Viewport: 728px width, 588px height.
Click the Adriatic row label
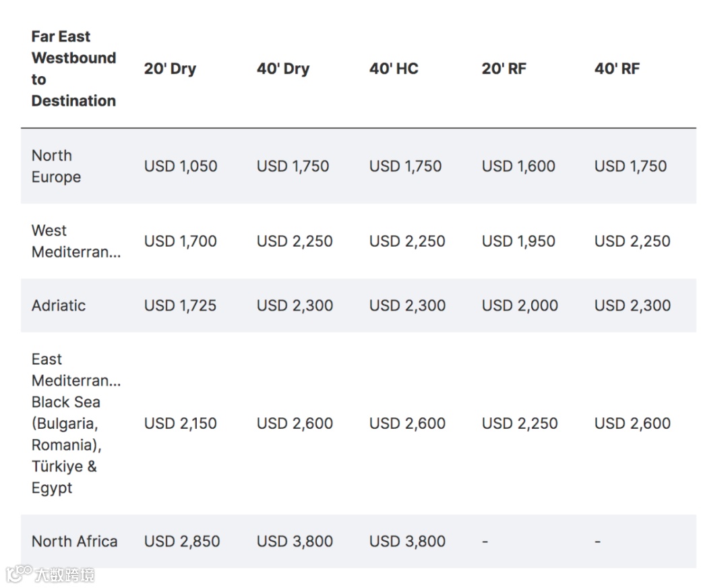[x=59, y=305]
